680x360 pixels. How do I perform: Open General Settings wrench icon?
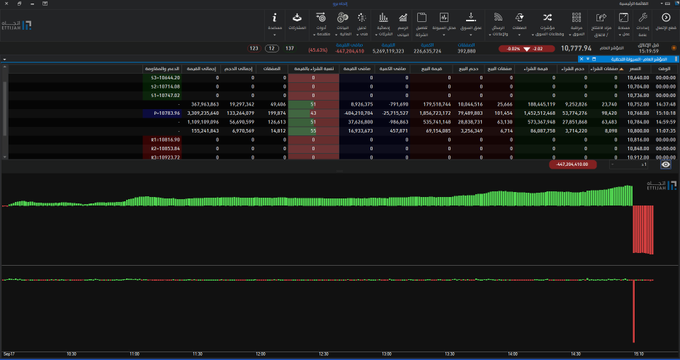pyautogui.click(x=643, y=18)
